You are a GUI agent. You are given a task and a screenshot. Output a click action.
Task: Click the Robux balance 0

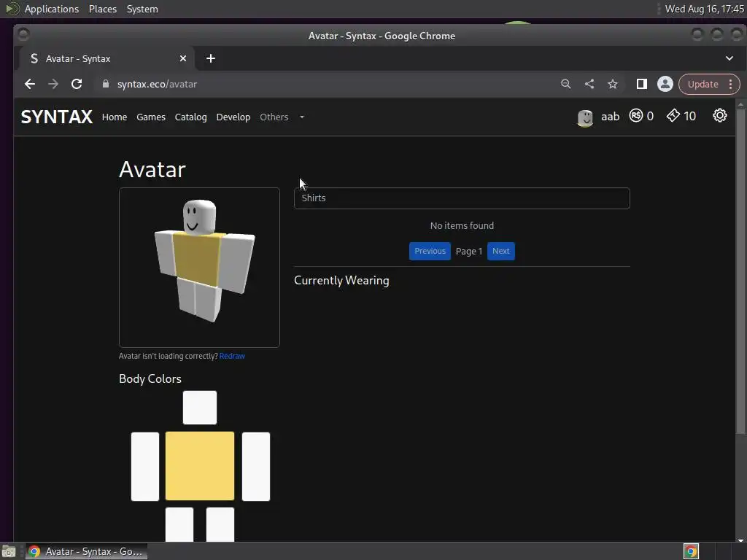pos(650,116)
